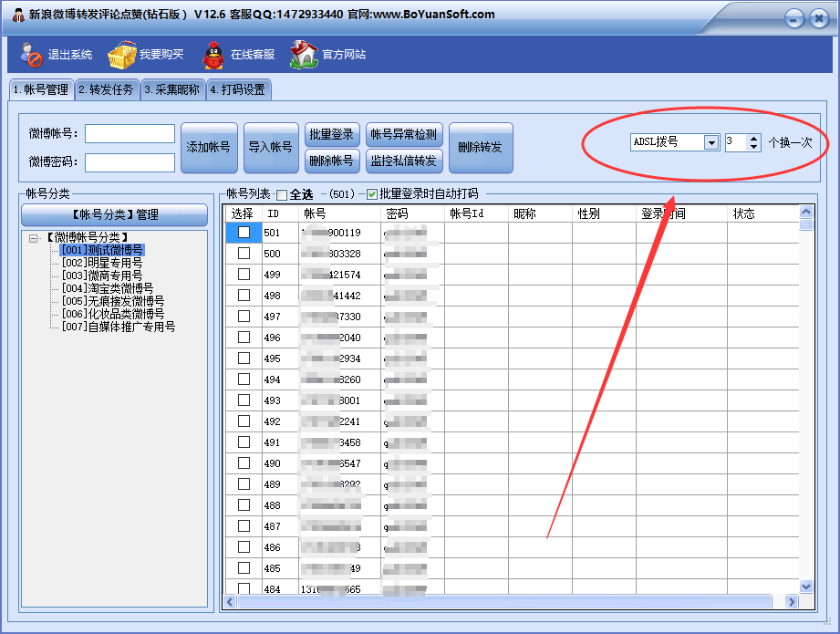Click the vertical scrollbar down arrow
Screen dimensions: 840x634
(805, 587)
